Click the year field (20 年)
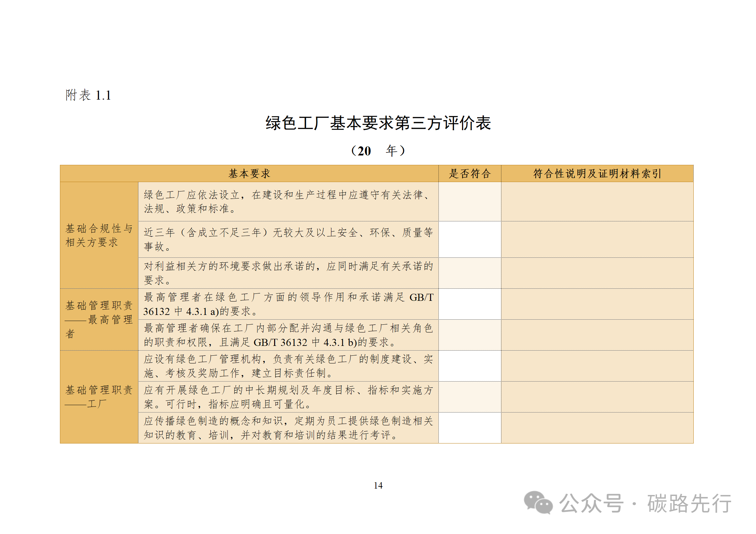The image size is (756, 534). [378, 151]
